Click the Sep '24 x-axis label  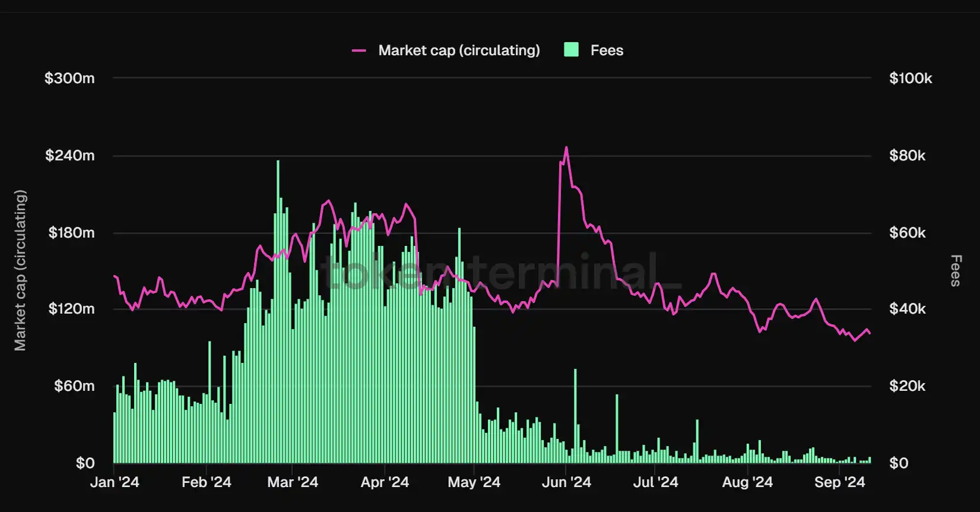click(x=839, y=482)
